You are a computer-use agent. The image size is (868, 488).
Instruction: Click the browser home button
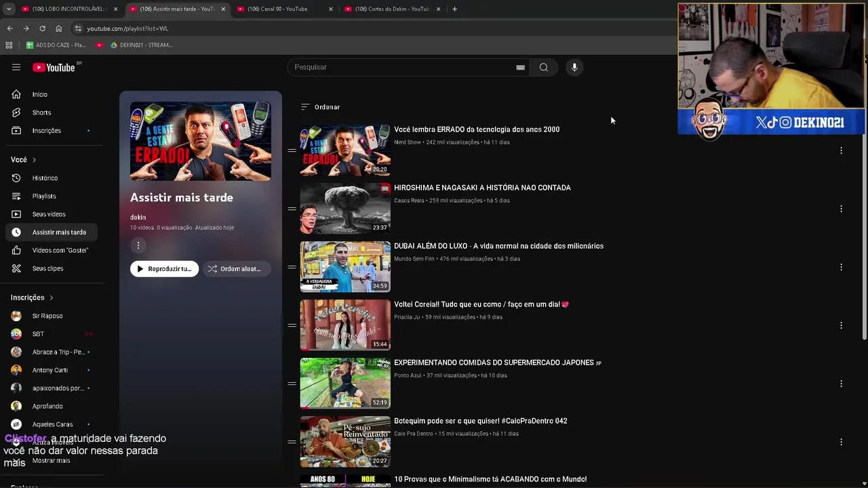pos(58,28)
